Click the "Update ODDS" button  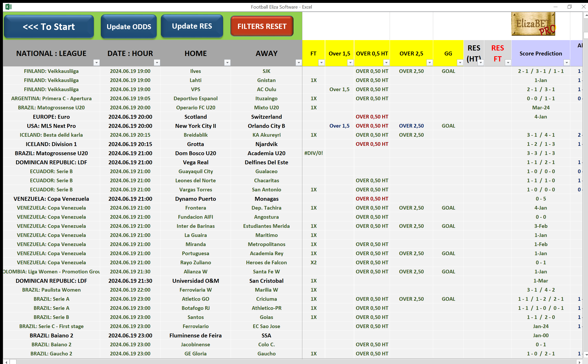pos(128,26)
